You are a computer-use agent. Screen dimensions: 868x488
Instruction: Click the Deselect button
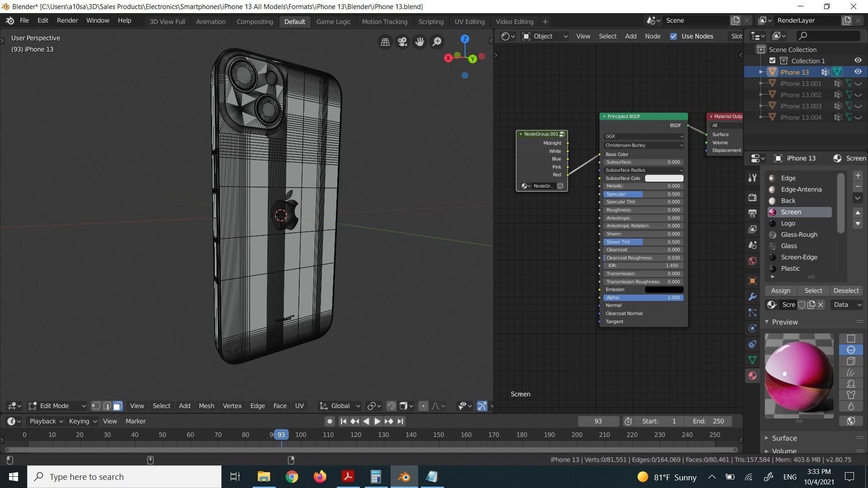pyautogui.click(x=845, y=291)
